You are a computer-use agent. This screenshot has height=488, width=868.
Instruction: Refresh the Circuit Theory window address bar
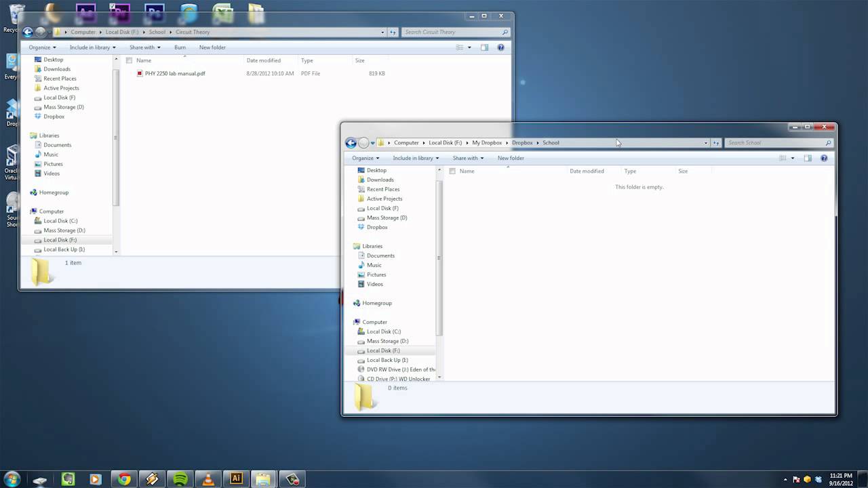click(393, 32)
